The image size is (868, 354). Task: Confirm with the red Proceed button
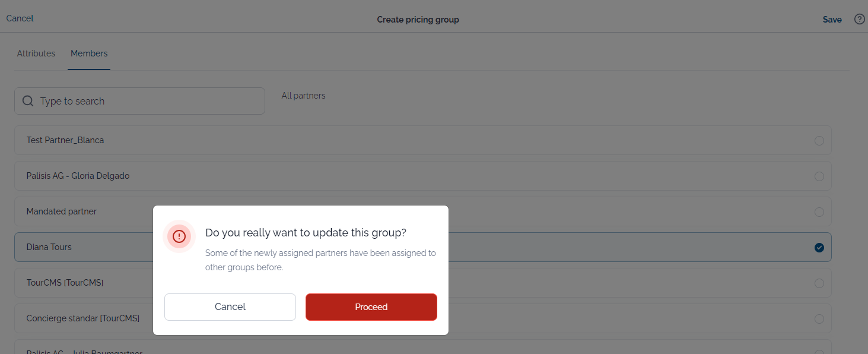(x=371, y=307)
